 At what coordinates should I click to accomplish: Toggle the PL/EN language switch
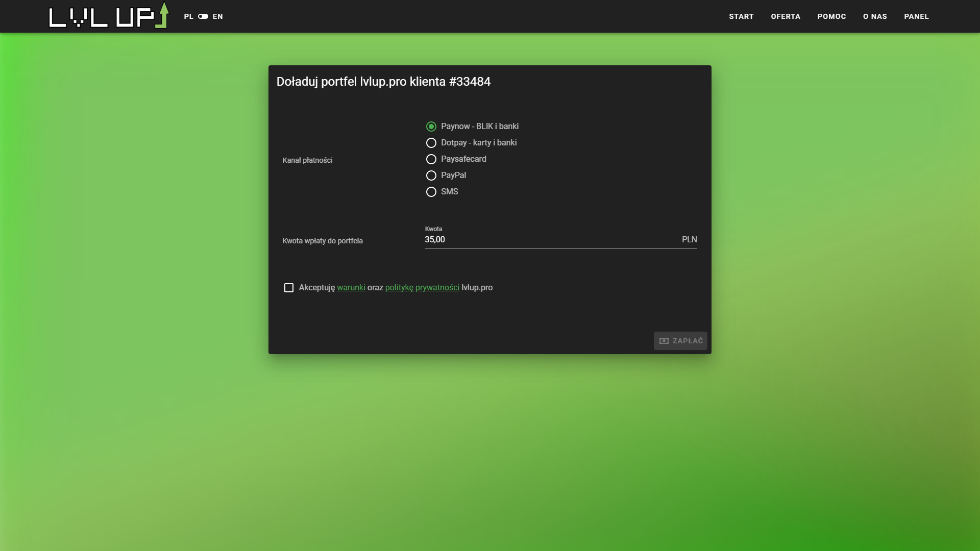pyautogui.click(x=203, y=16)
